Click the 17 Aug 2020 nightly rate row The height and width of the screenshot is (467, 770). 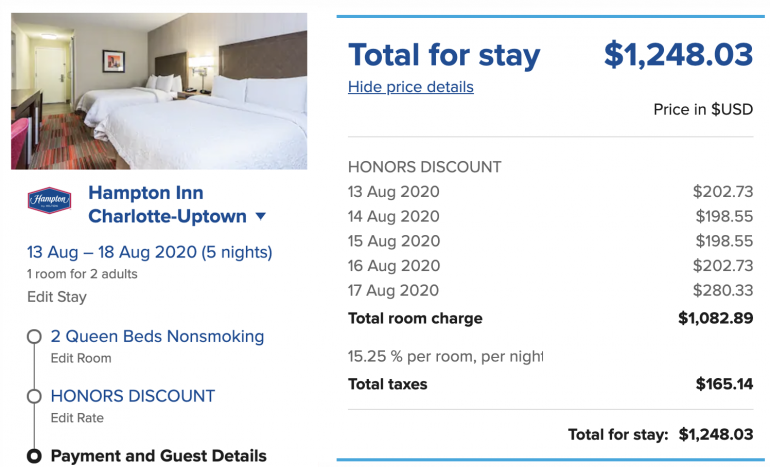pos(550,291)
